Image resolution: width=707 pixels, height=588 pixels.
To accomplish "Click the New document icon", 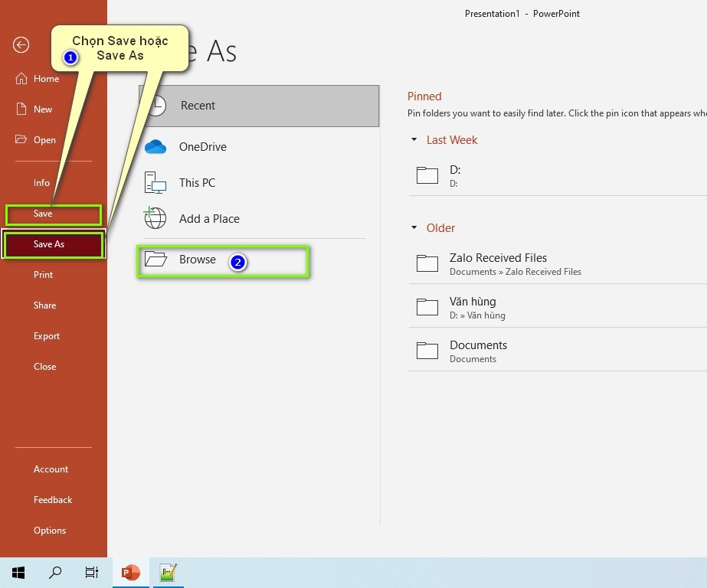I will coord(21,109).
